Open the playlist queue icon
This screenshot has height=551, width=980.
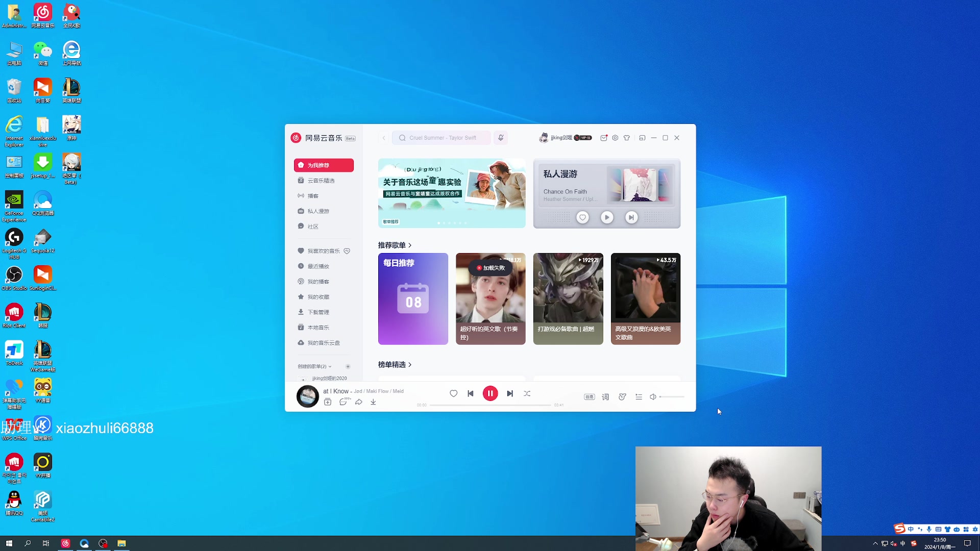(639, 397)
